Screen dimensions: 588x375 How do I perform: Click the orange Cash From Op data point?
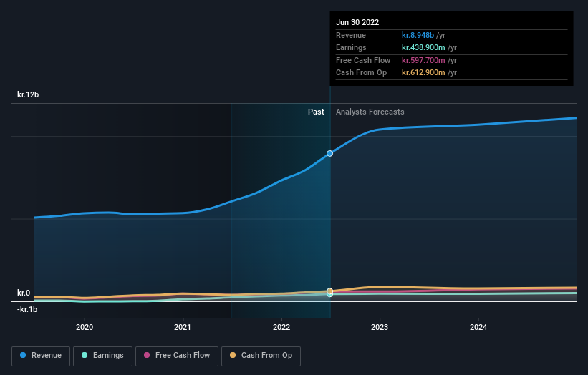coord(330,291)
